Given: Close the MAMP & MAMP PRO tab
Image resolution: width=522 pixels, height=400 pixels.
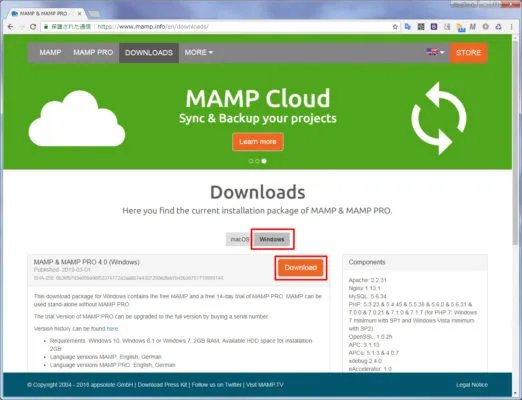Looking at the screenshot, I should 80,14.
